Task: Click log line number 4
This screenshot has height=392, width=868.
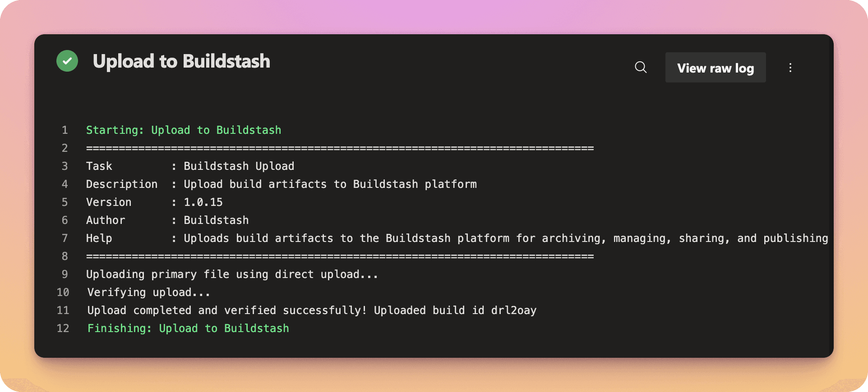Action: click(x=65, y=184)
